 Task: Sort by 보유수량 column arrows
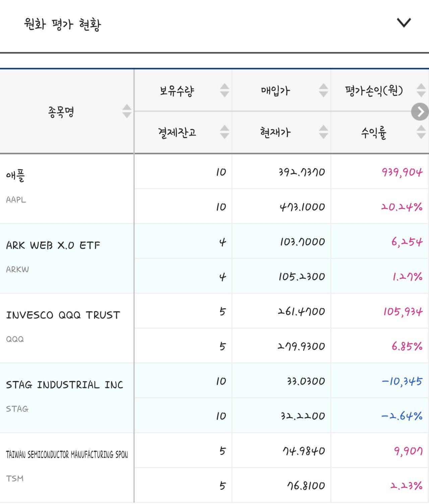[225, 90]
